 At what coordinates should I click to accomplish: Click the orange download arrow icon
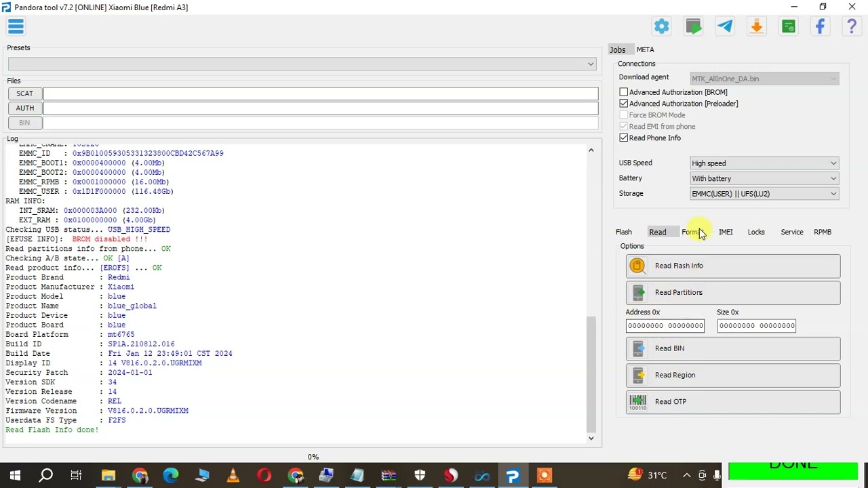pos(757,26)
